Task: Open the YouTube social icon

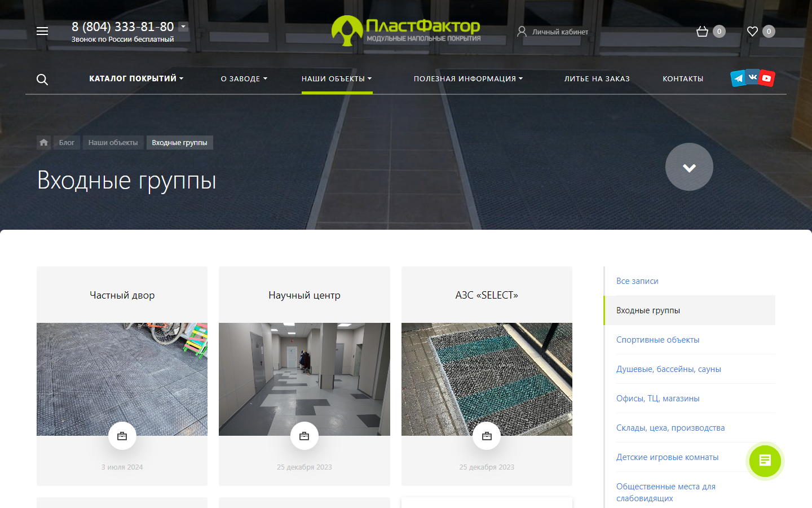Action: click(x=766, y=78)
